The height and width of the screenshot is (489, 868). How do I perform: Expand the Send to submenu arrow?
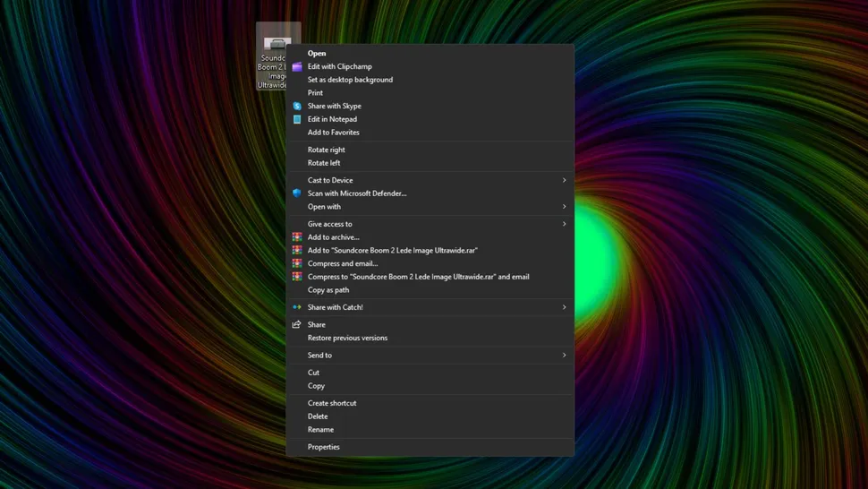tap(564, 356)
